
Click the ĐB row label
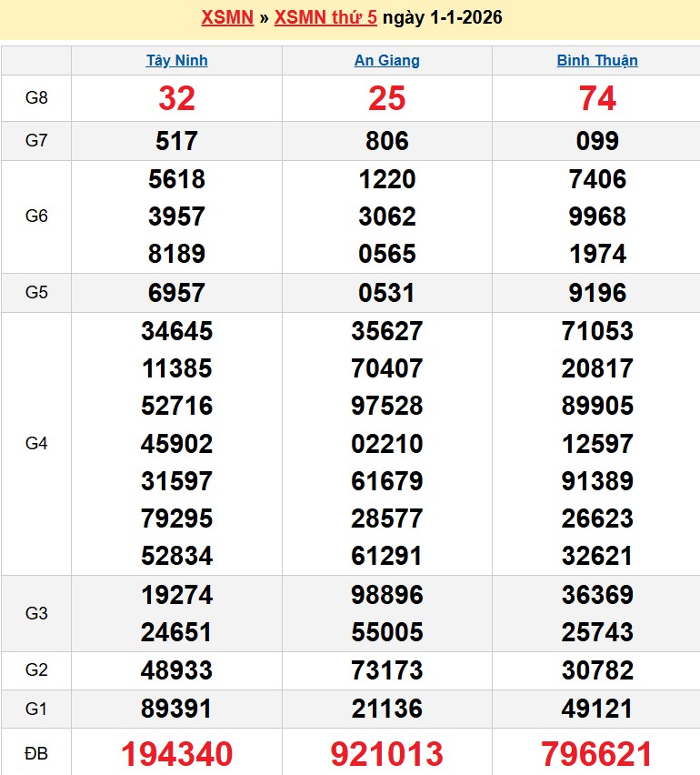[36, 753]
